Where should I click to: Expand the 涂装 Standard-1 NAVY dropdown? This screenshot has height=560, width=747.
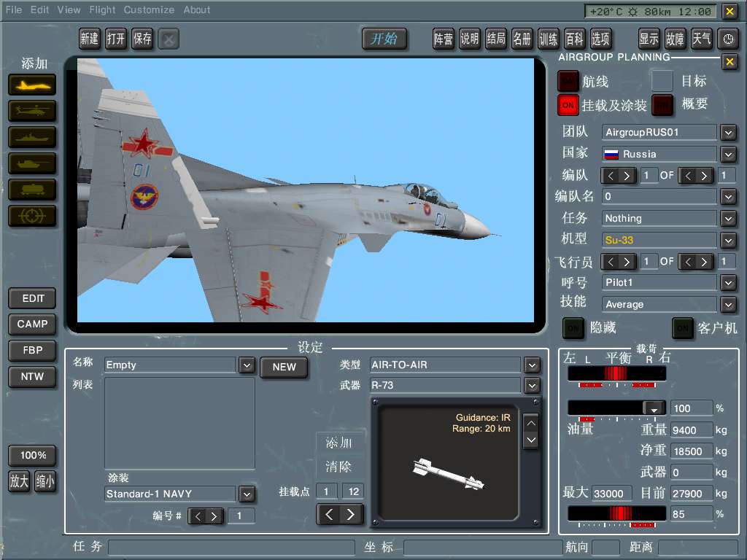247,494
